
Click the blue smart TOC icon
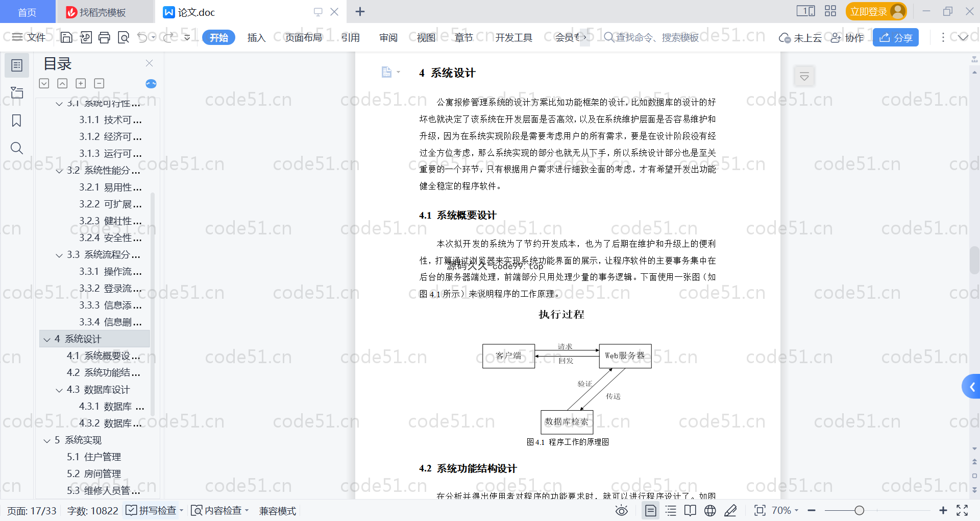tap(151, 84)
